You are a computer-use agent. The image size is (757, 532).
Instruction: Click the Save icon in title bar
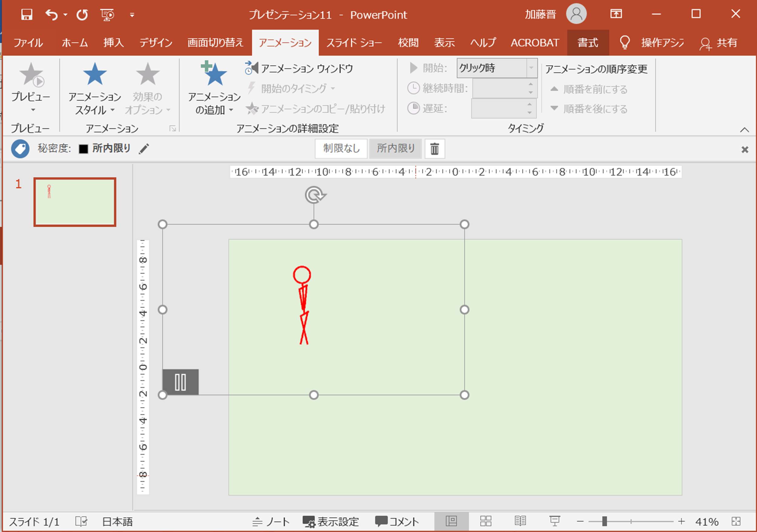coord(27,15)
